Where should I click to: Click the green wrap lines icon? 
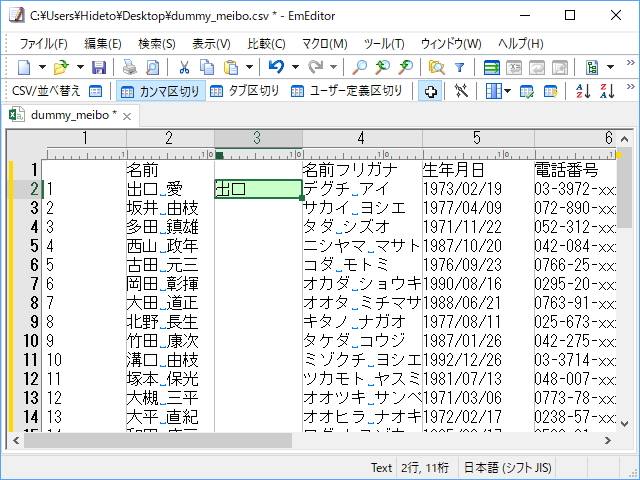point(491,67)
